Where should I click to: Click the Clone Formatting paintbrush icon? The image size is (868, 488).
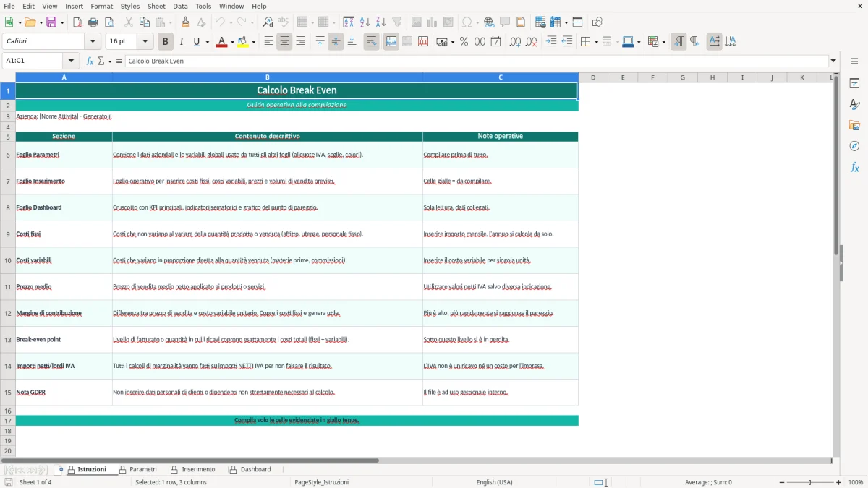click(x=186, y=22)
